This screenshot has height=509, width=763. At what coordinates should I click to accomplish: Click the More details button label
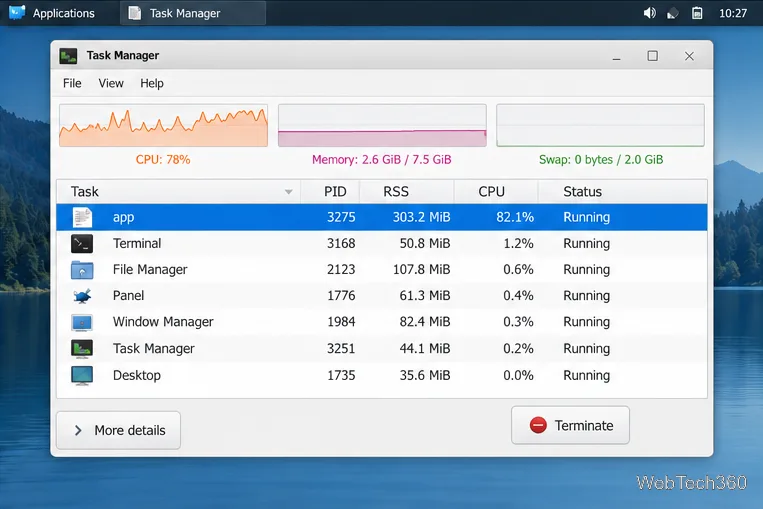(130, 430)
